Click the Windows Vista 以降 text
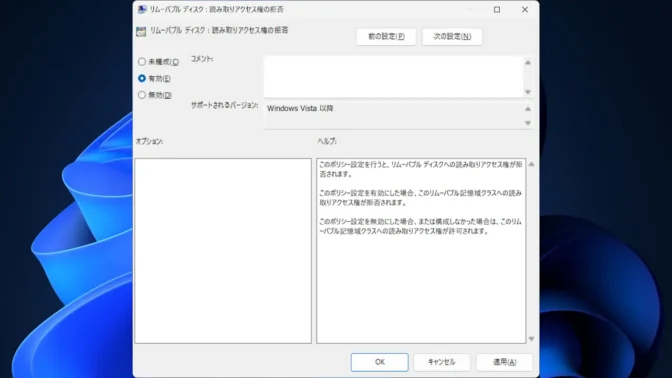This screenshot has height=378, width=672. click(x=300, y=108)
